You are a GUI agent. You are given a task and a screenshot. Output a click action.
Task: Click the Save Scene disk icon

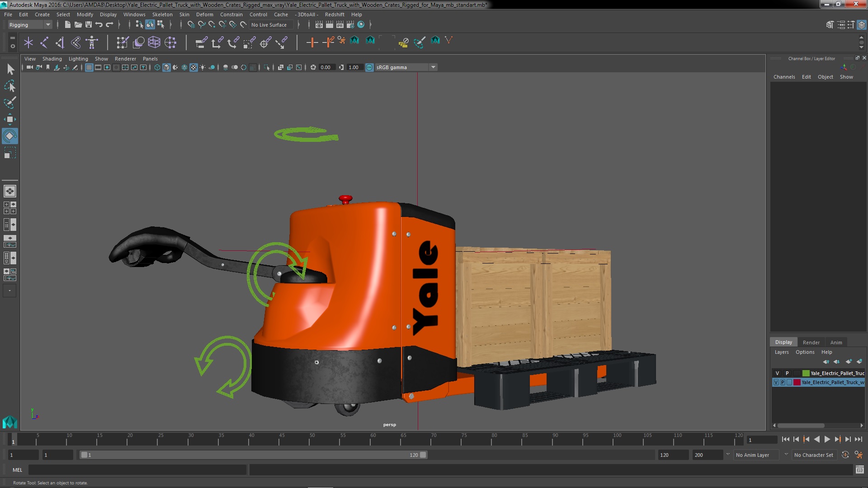[89, 25]
